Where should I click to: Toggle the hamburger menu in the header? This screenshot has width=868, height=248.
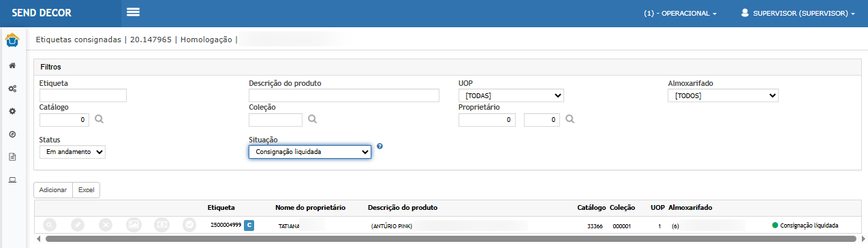133,12
